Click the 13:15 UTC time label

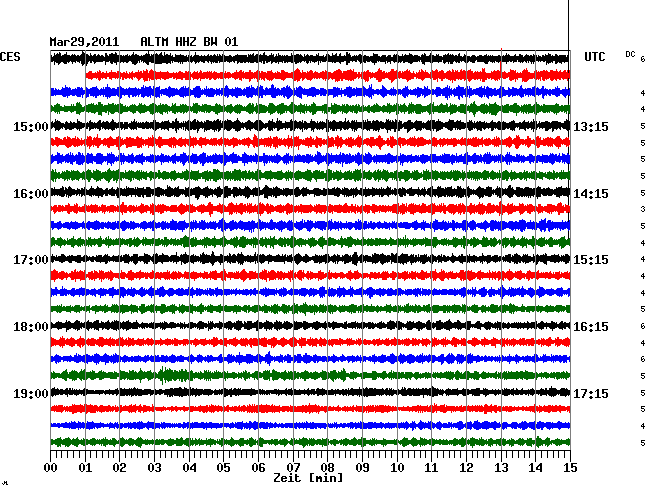pos(591,126)
